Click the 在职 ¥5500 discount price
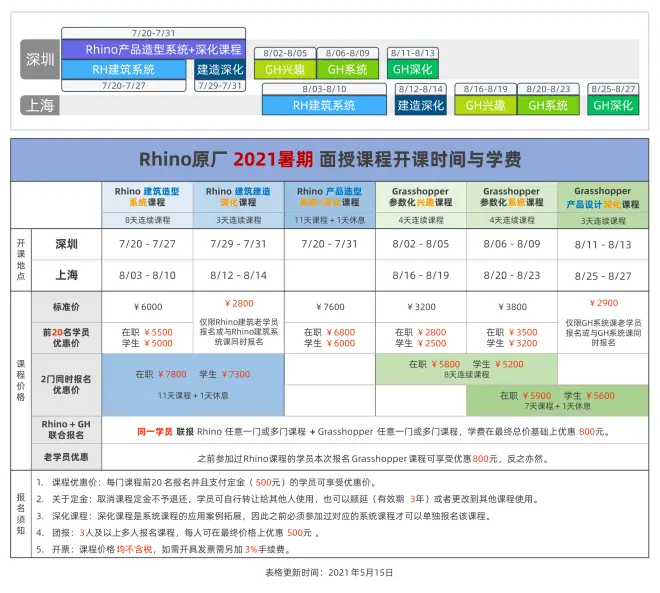 click(x=147, y=332)
